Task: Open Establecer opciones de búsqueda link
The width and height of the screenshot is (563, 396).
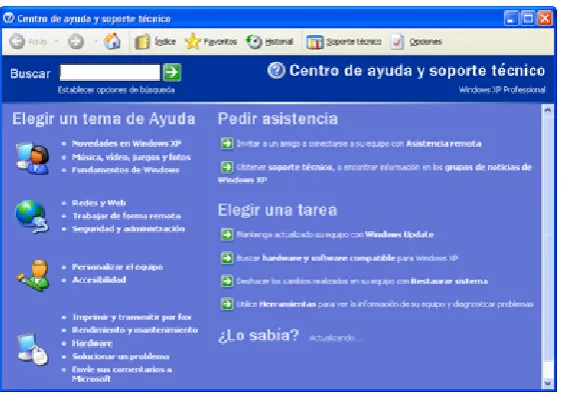Action: point(116,90)
